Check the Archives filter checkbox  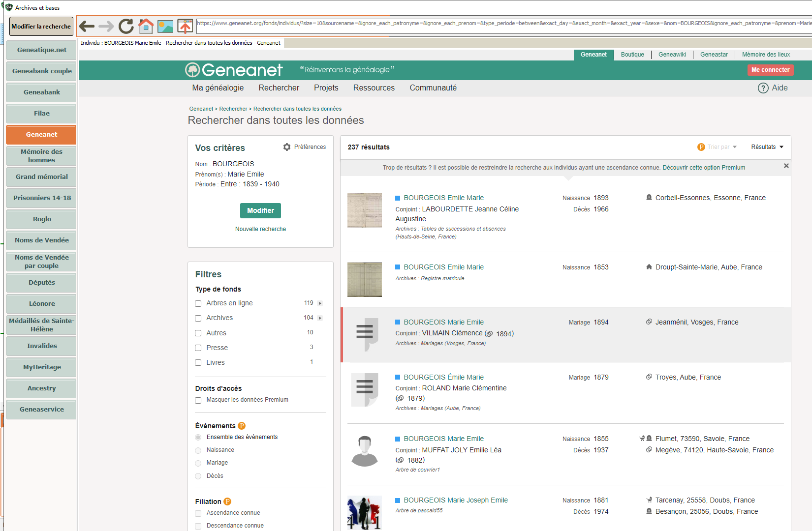coord(198,318)
